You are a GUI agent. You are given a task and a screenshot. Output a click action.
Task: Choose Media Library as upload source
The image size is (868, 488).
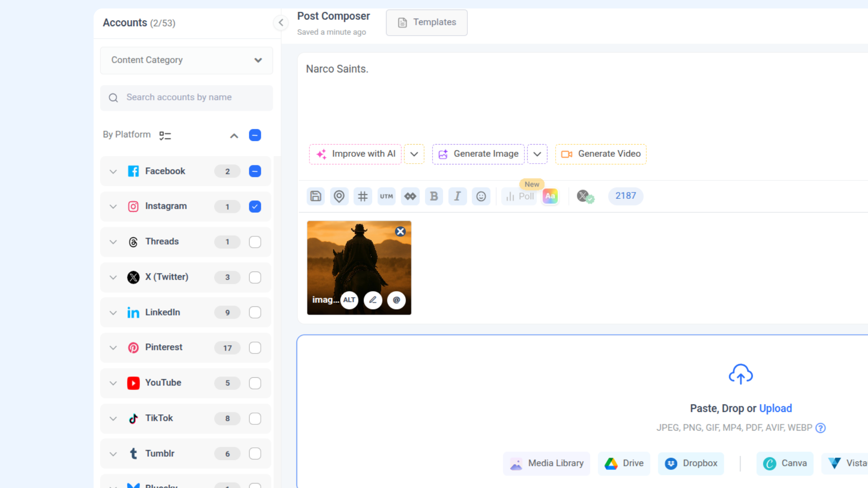tap(547, 463)
